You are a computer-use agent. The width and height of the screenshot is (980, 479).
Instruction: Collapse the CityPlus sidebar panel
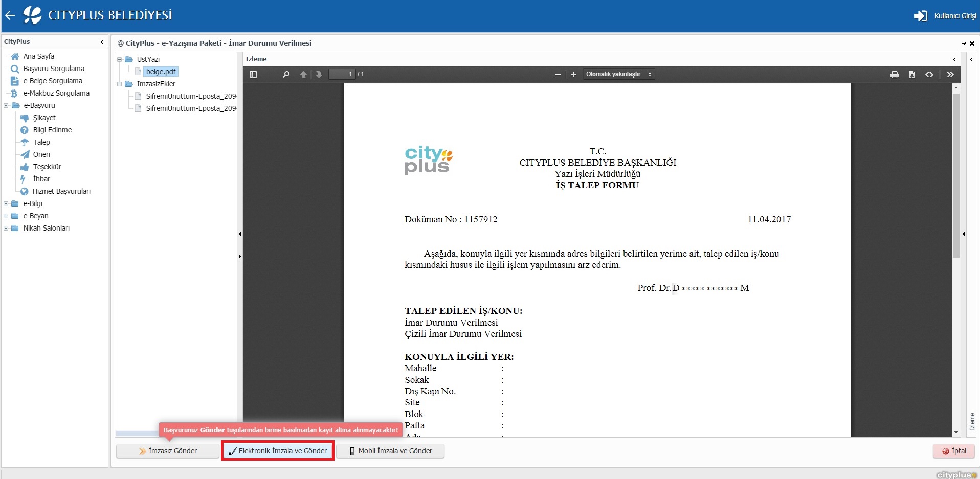pos(102,42)
